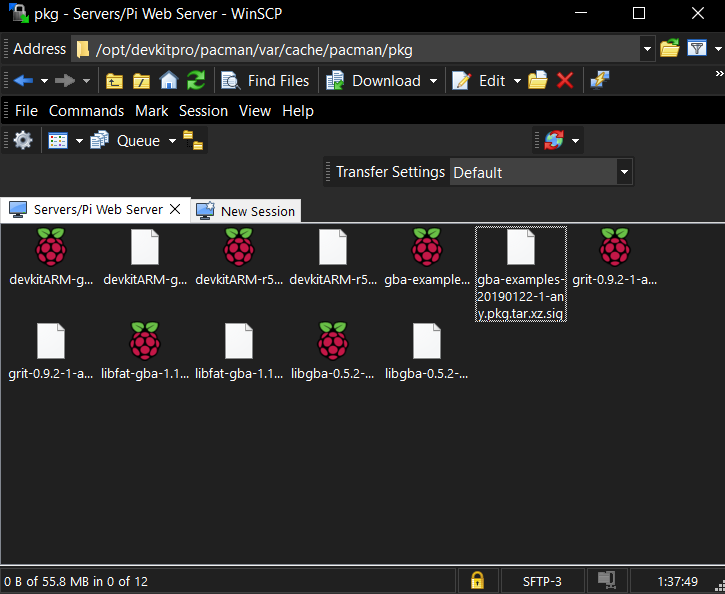Open the Help menu
The image size is (725, 594).
click(x=298, y=111)
